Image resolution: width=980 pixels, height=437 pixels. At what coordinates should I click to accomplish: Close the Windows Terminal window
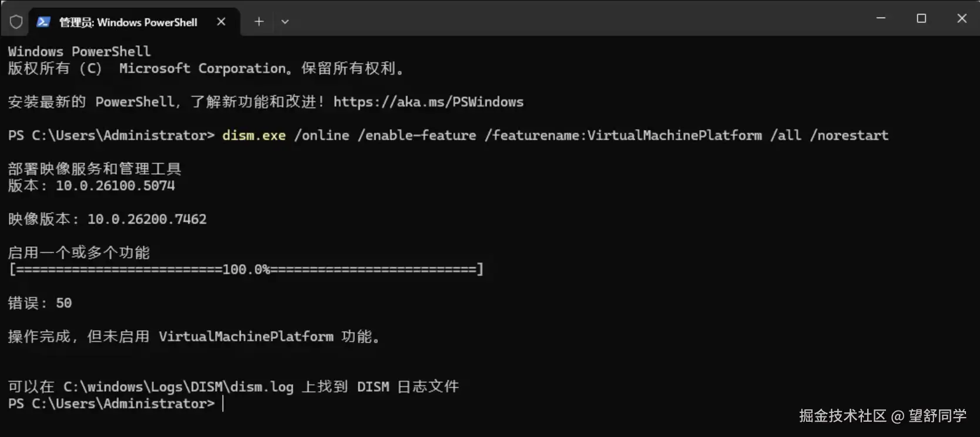(962, 18)
